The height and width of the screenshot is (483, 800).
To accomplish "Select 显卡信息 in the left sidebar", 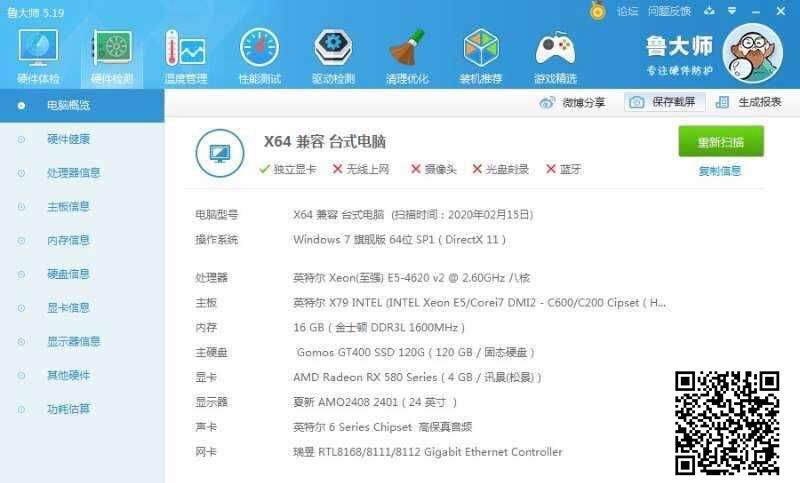I will [x=68, y=307].
